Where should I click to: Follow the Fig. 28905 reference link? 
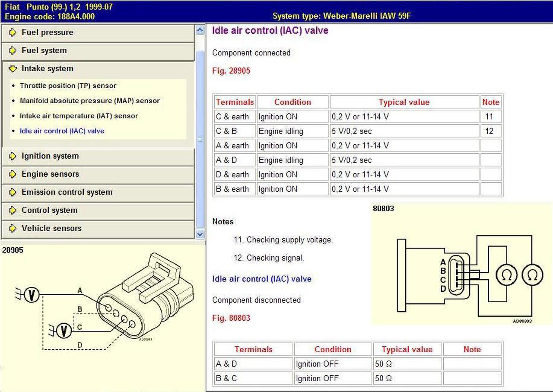[231, 71]
